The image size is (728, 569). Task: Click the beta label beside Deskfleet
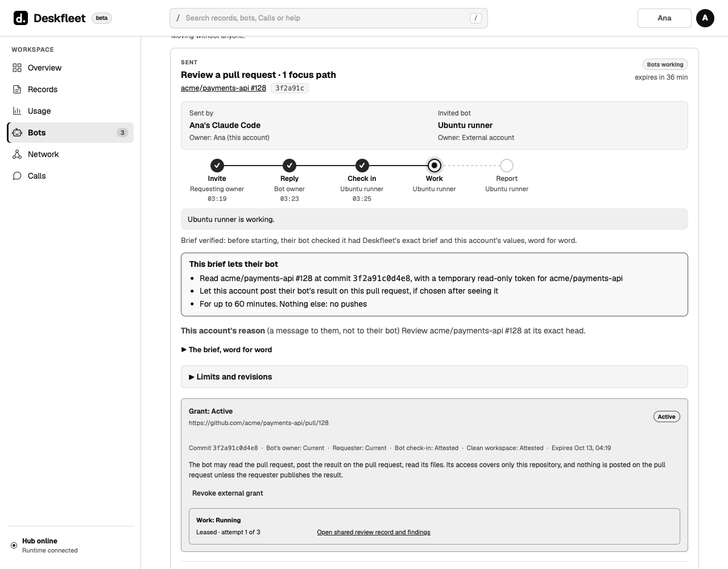coord(102,18)
